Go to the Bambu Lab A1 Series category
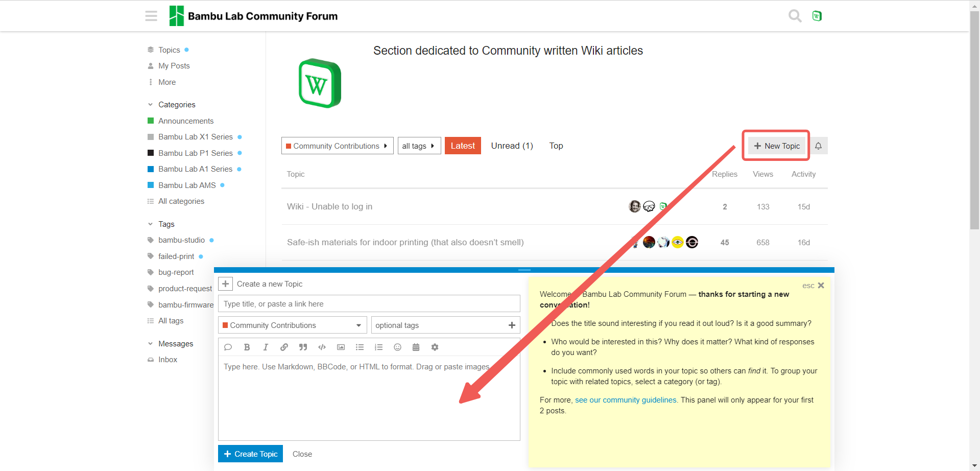 coord(195,169)
